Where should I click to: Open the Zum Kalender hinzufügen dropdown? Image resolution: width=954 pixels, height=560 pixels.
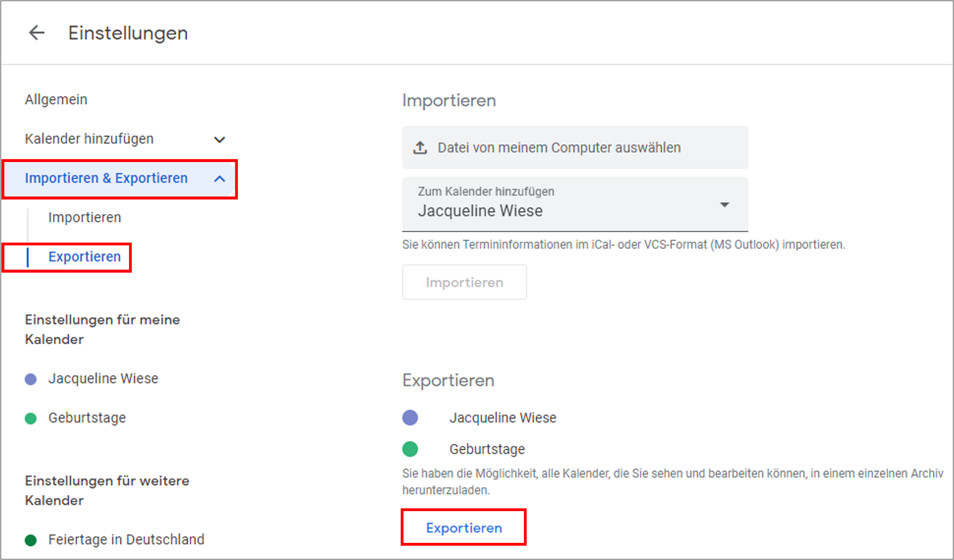coord(575,205)
